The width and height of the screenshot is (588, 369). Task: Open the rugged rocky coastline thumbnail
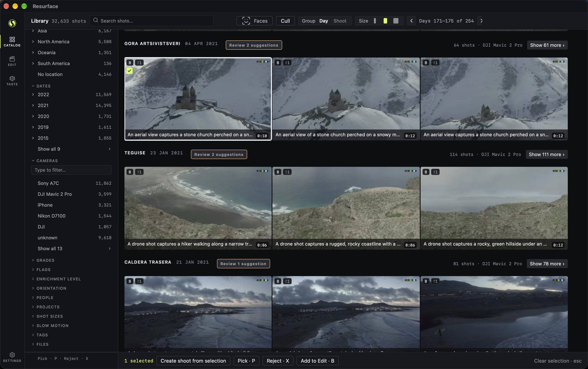tap(346, 208)
